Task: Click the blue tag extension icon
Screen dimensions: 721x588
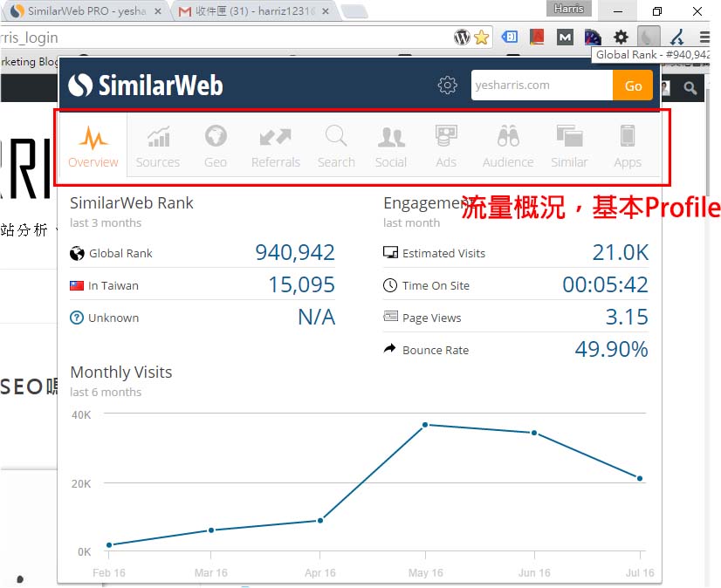Action: point(510,37)
